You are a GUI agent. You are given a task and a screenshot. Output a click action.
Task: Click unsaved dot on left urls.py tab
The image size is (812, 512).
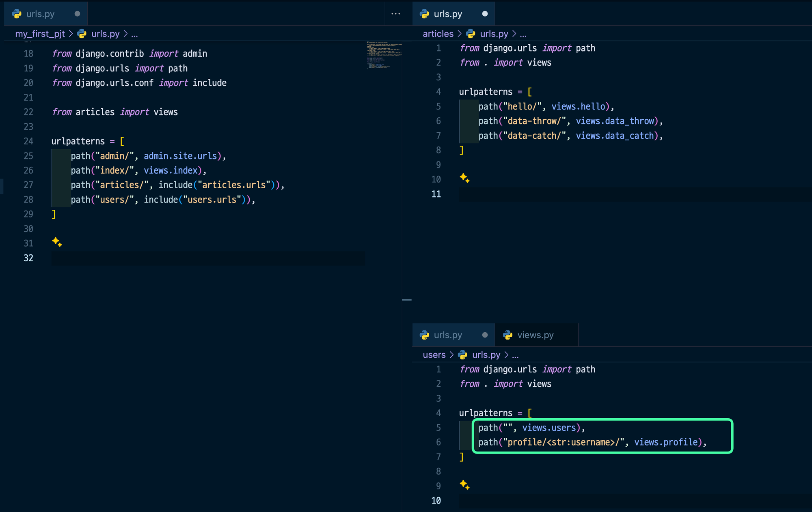coord(77,14)
